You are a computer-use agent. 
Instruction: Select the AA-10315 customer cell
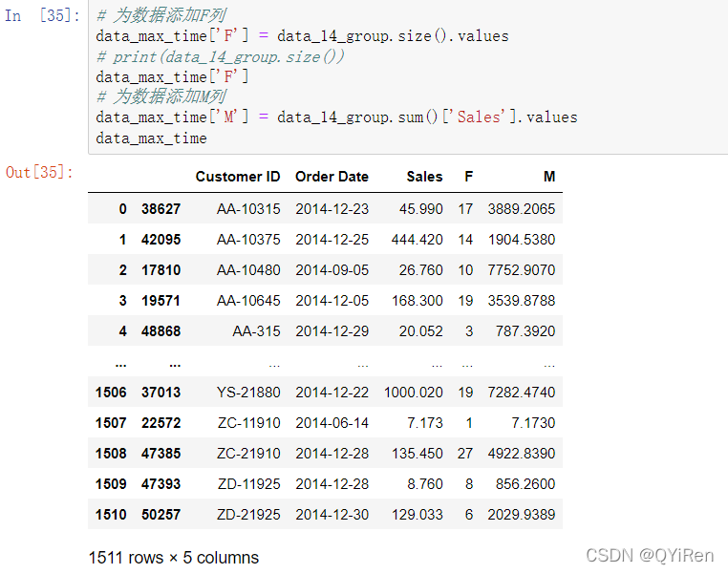pyautogui.click(x=248, y=209)
